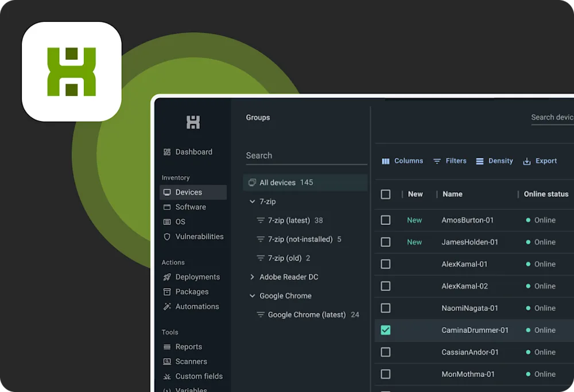The height and width of the screenshot is (392, 574).
Task: Click the Export button label
Action: (x=546, y=161)
